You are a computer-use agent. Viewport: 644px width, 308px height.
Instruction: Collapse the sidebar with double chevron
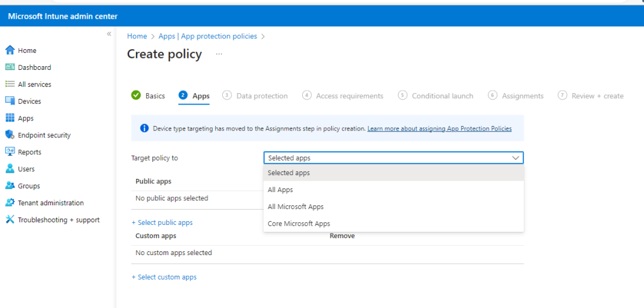point(108,34)
